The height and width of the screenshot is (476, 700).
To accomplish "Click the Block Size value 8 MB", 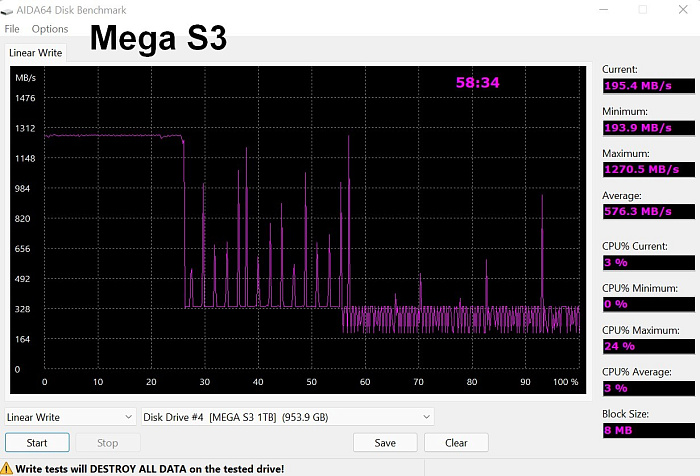I will click(649, 430).
